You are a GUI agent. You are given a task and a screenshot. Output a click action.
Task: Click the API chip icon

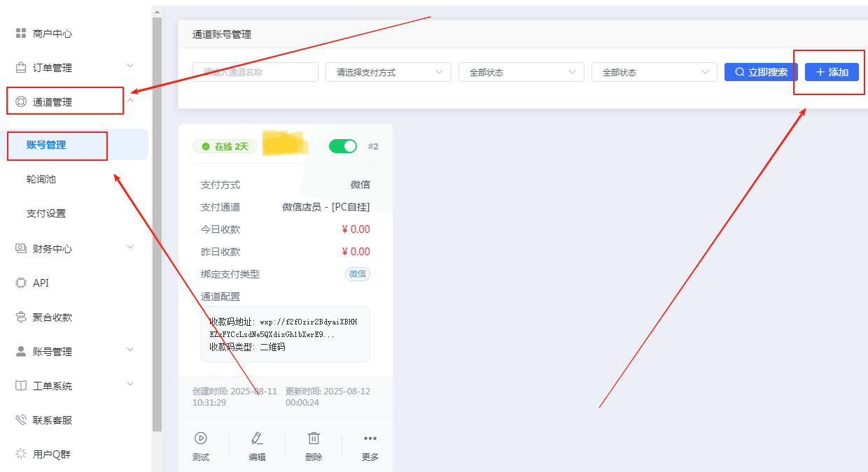(x=20, y=283)
